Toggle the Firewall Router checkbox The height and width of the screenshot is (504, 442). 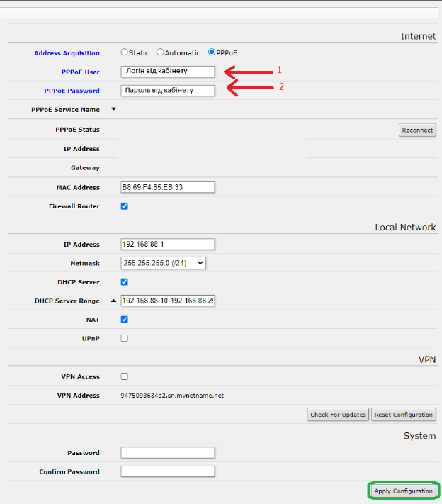[x=125, y=206]
